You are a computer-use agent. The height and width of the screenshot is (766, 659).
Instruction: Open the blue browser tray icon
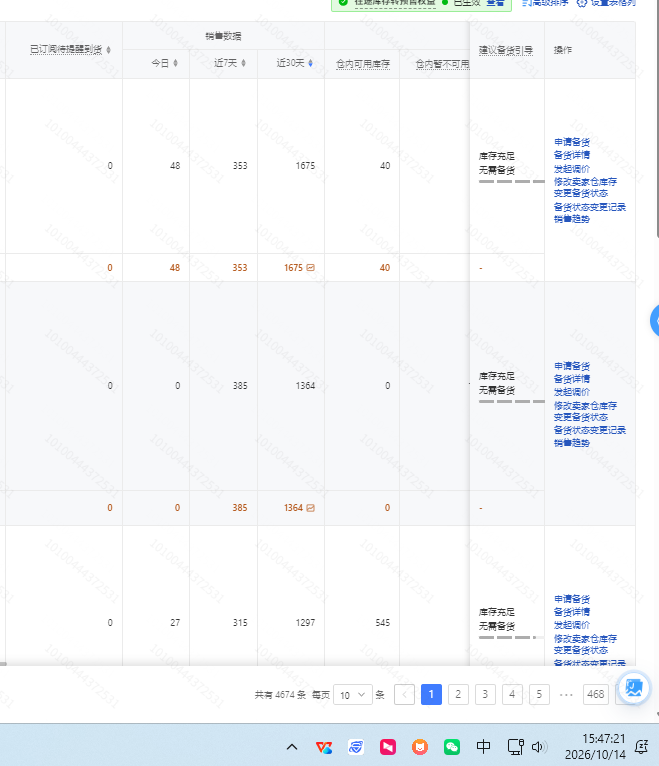[356, 747]
